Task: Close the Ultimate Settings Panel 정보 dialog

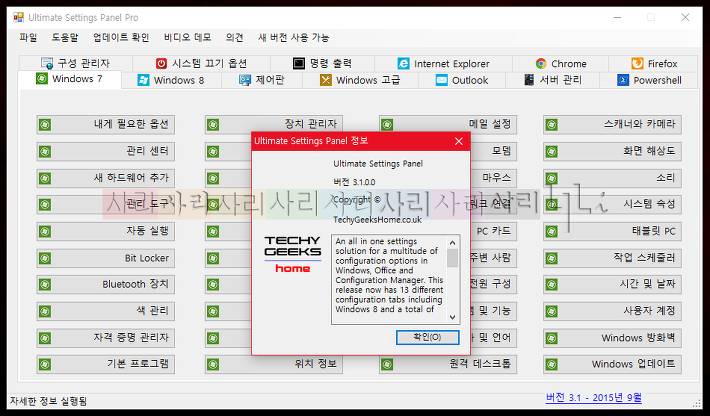Action: tap(459, 141)
